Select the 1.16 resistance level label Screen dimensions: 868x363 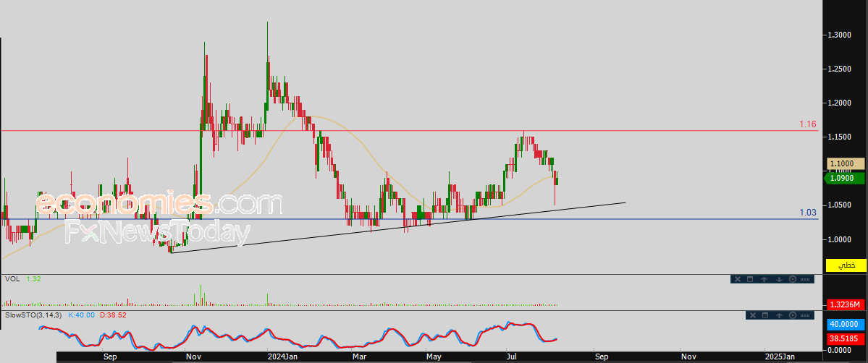point(808,124)
